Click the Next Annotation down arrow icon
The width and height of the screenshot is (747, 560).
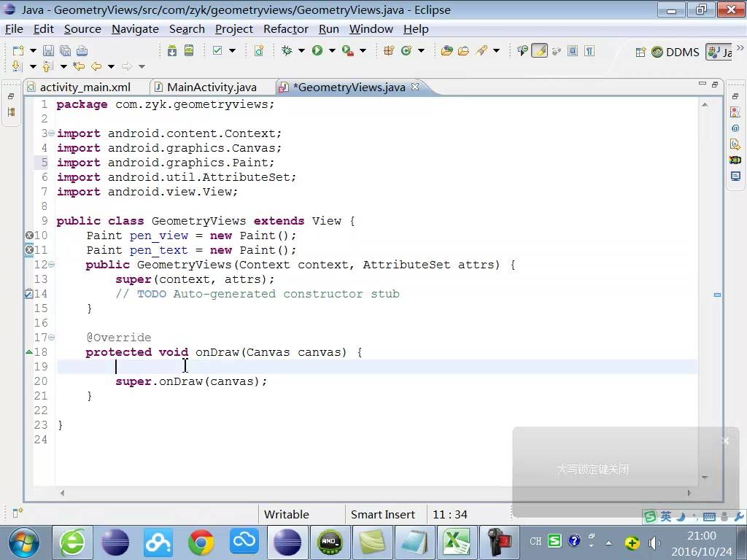click(17, 66)
